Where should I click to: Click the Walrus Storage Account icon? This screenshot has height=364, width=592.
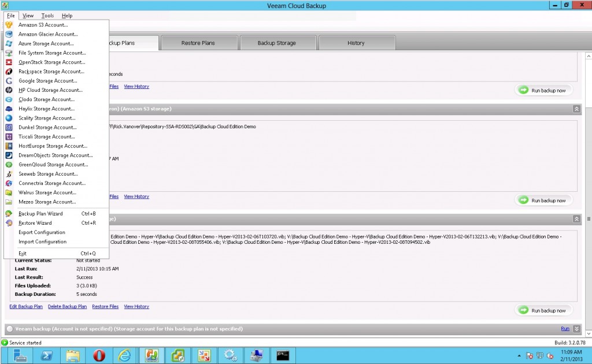pyautogui.click(x=9, y=192)
